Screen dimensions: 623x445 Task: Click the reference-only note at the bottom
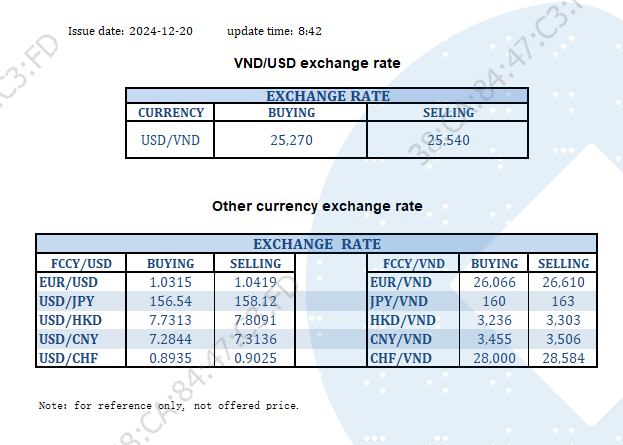(168, 406)
